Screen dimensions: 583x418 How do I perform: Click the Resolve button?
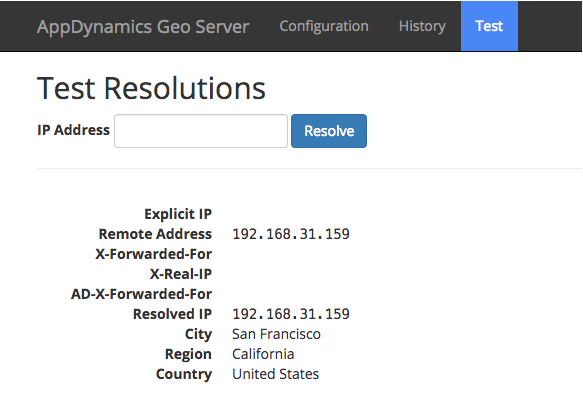tap(329, 131)
